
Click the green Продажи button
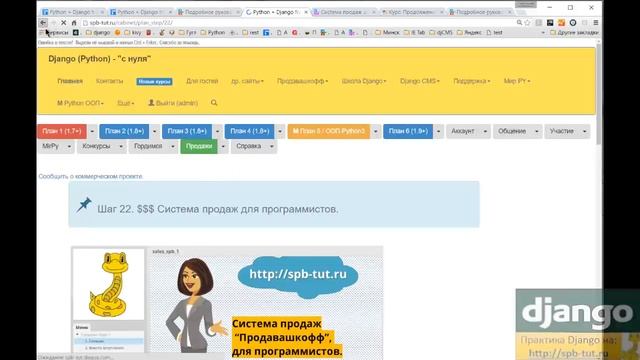point(199,146)
